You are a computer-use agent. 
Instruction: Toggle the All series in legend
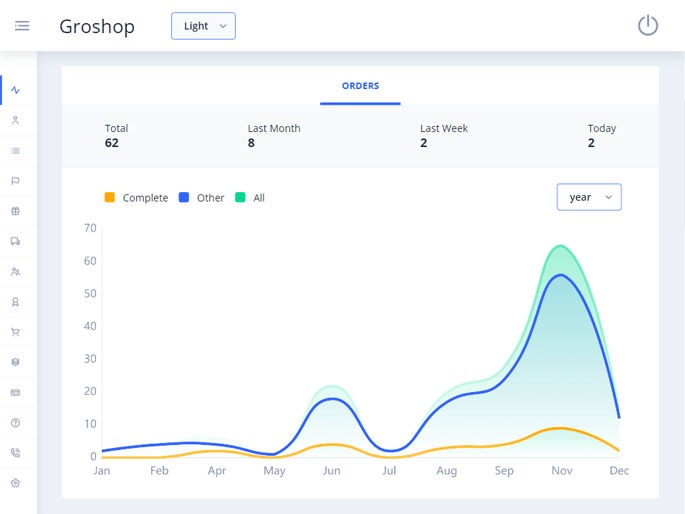(259, 198)
